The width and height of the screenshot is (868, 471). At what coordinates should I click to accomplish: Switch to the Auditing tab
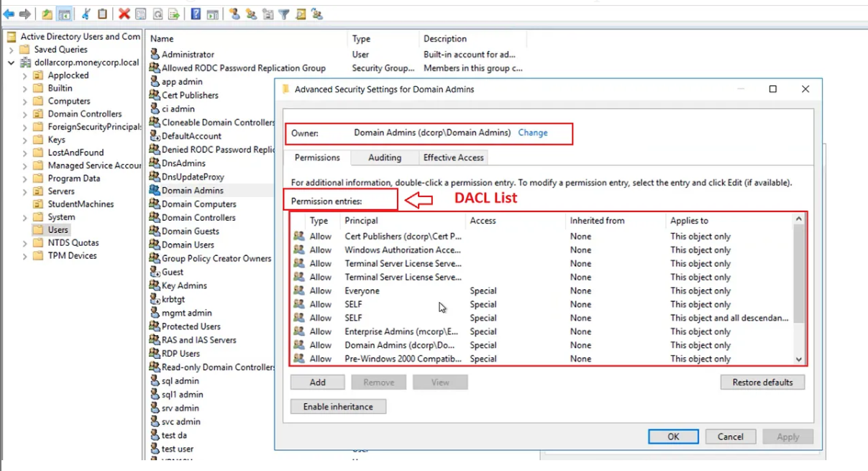pos(385,157)
